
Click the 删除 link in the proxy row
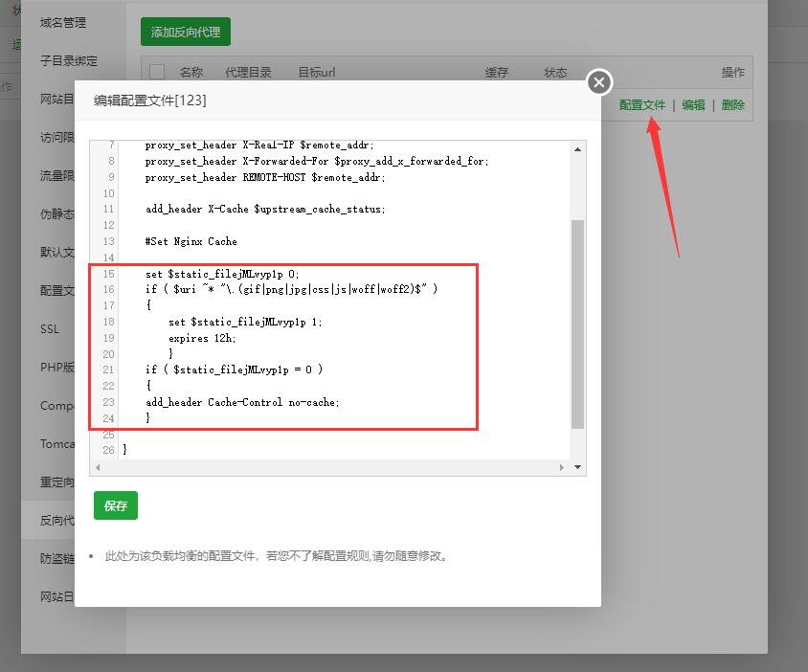(732, 105)
